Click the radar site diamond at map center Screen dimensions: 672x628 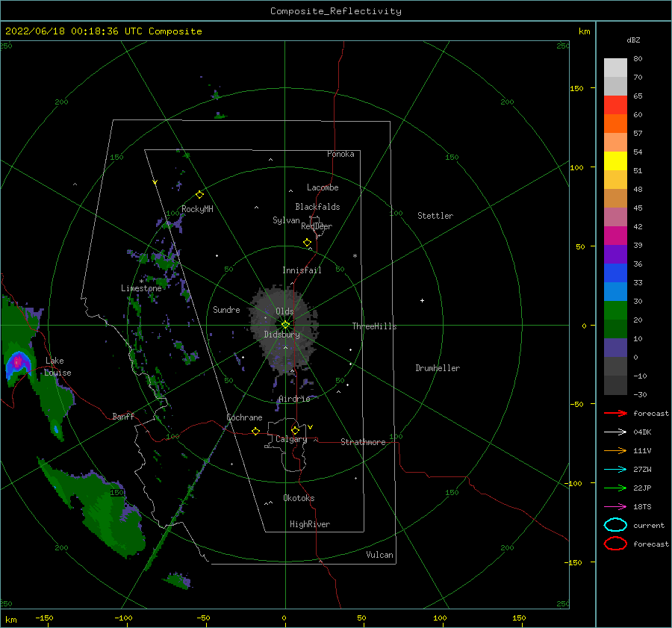pos(285,325)
